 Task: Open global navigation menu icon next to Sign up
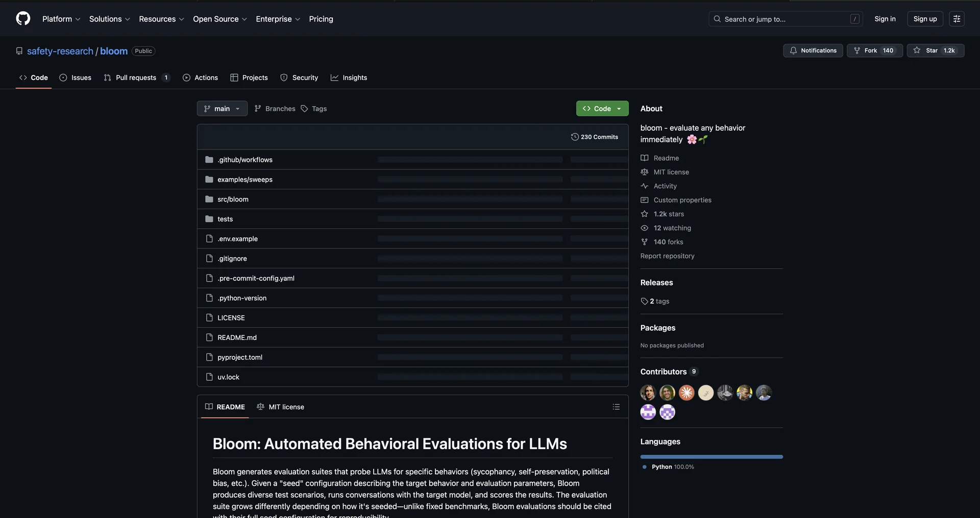tap(957, 19)
